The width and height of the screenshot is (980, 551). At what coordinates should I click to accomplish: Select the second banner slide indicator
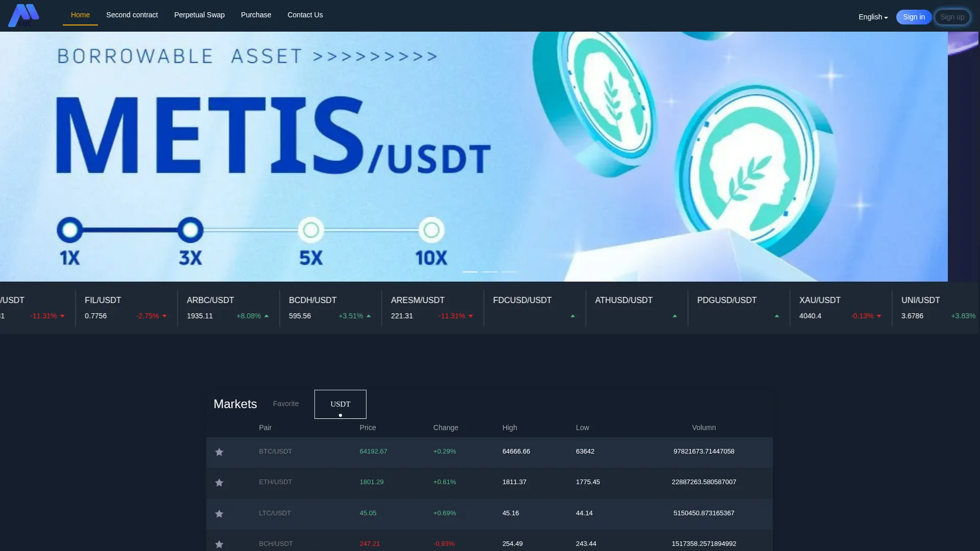coord(489,271)
